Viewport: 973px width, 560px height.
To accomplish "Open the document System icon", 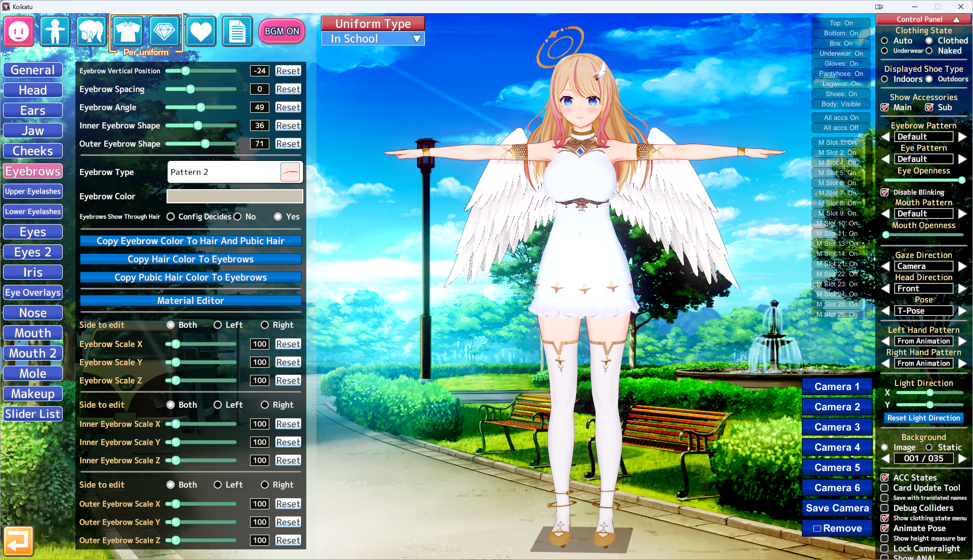I will point(237,31).
